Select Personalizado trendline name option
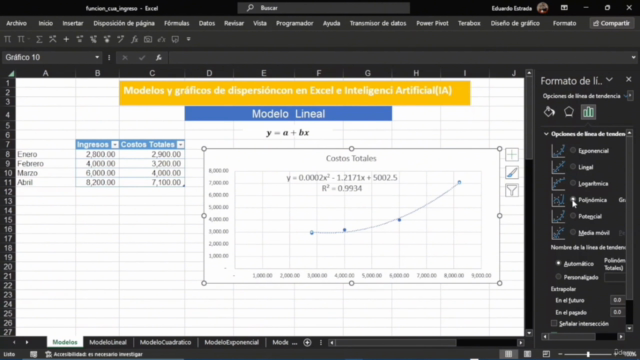 (x=558, y=277)
